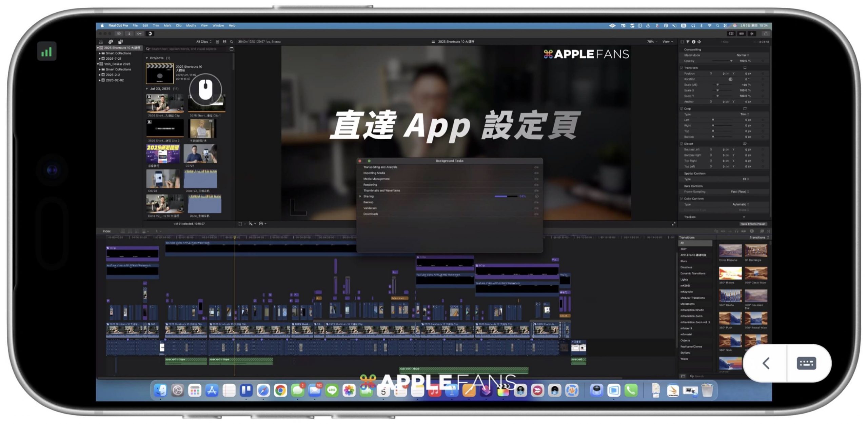
Task: Disable the Distort checkbox
Action: (x=682, y=144)
